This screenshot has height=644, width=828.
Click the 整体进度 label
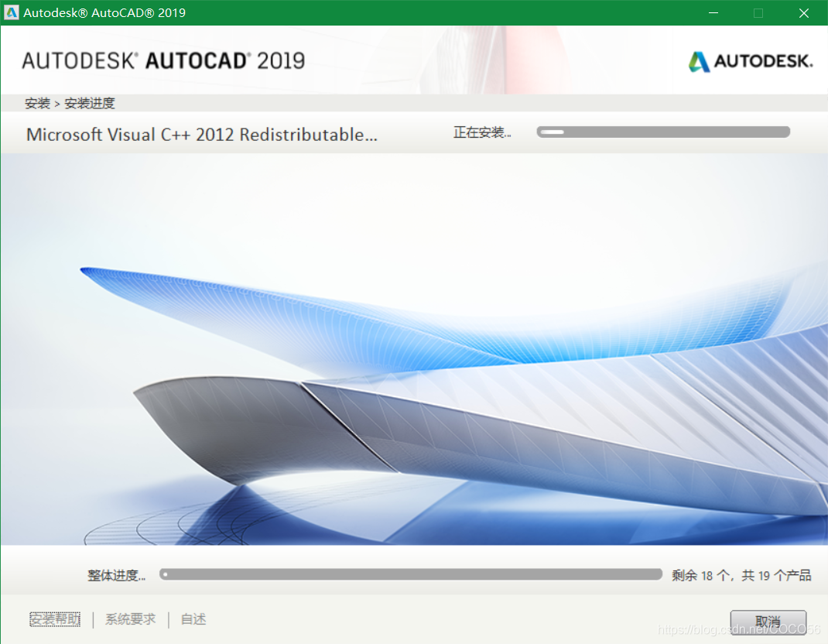coord(116,575)
